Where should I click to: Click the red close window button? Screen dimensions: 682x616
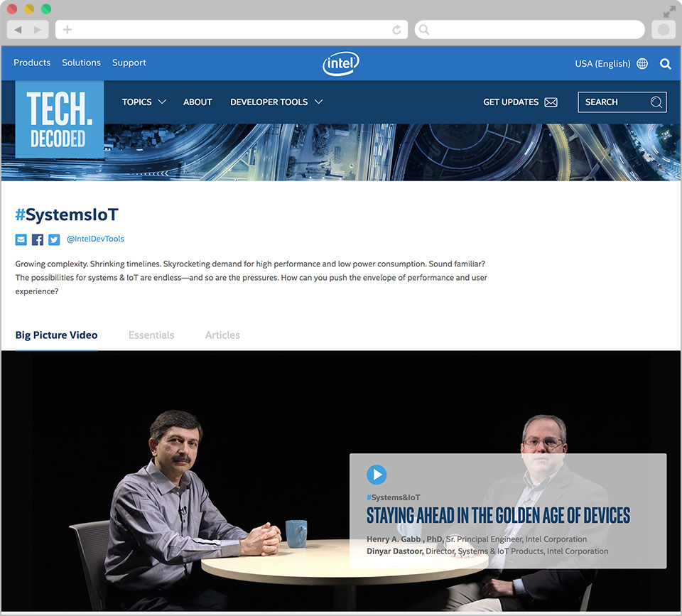pyautogui.click(x=12, y=9)
